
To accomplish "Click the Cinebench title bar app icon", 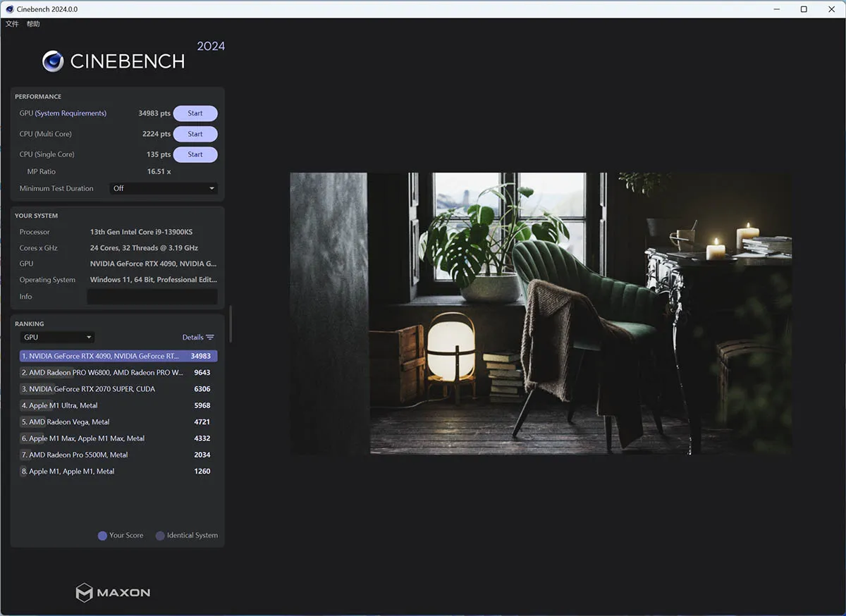I will click(x=8, y=9).
